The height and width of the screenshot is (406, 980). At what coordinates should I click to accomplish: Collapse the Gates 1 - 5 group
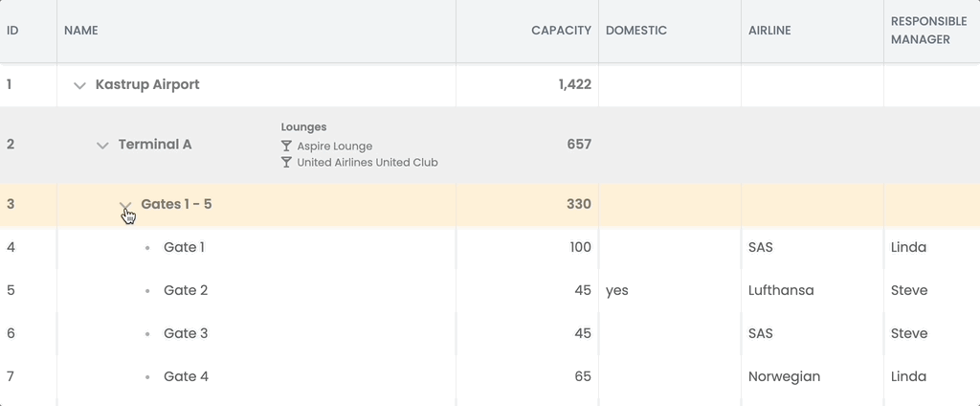pyautogui.click(x=125, y=205)
